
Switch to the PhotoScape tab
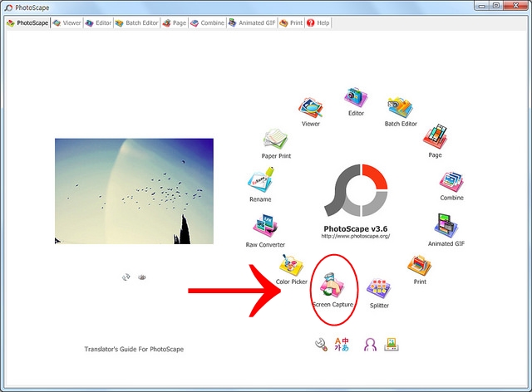27,23
